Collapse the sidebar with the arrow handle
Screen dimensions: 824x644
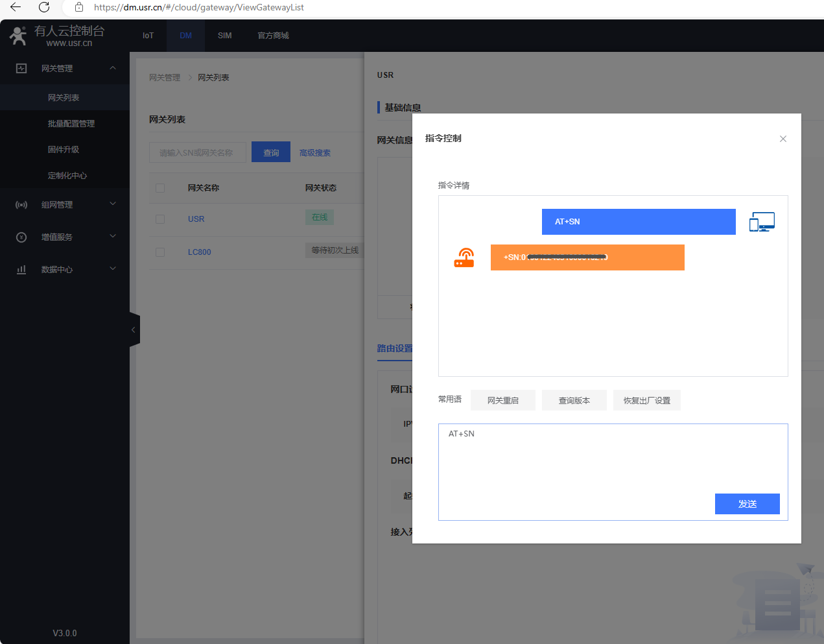[134, 329]
